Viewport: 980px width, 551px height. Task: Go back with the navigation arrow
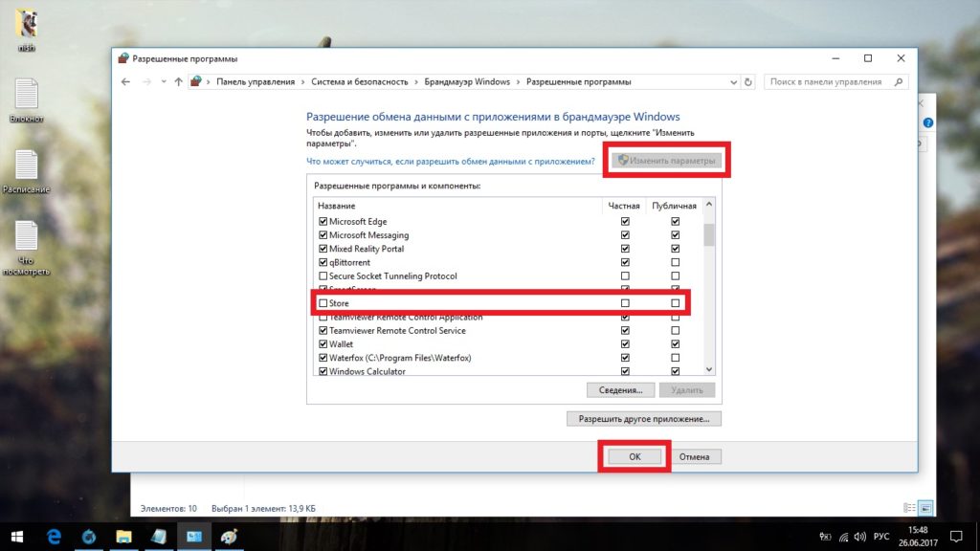[125, 82]
